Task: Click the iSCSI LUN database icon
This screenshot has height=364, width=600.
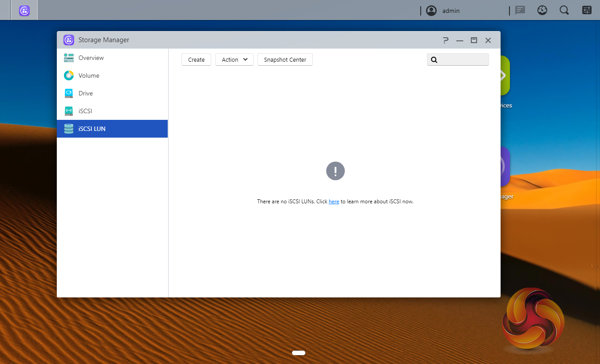Action: (69, 129)
